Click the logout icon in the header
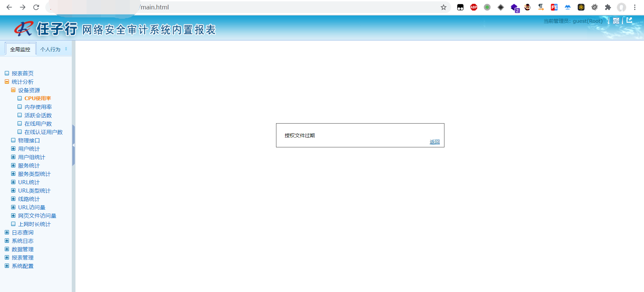 pyautogui.click(x=629, y=20)
